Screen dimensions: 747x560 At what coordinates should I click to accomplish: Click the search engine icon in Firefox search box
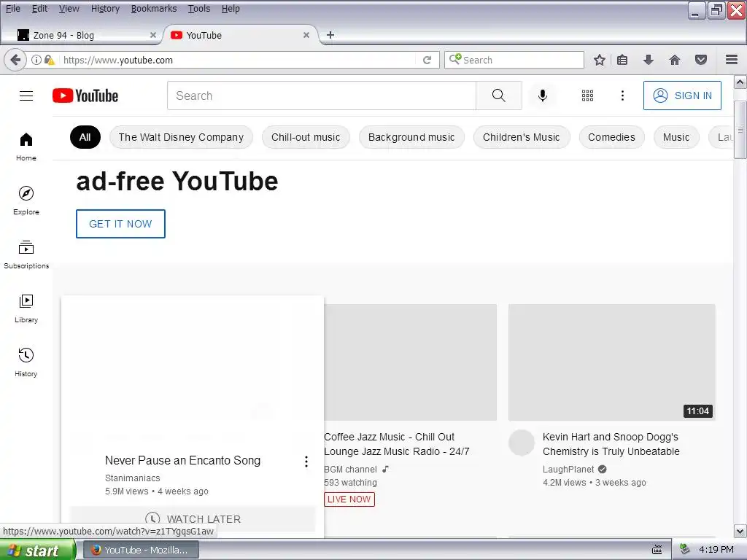[x=455, y=59]
